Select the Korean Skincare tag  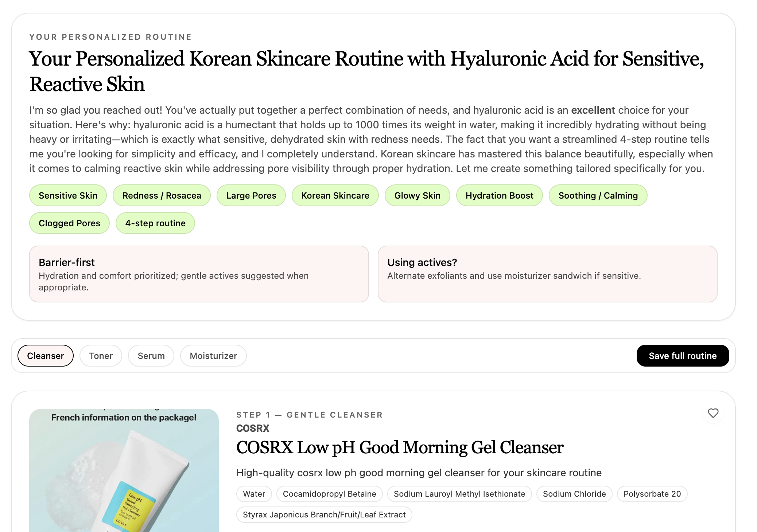[335, 195]
